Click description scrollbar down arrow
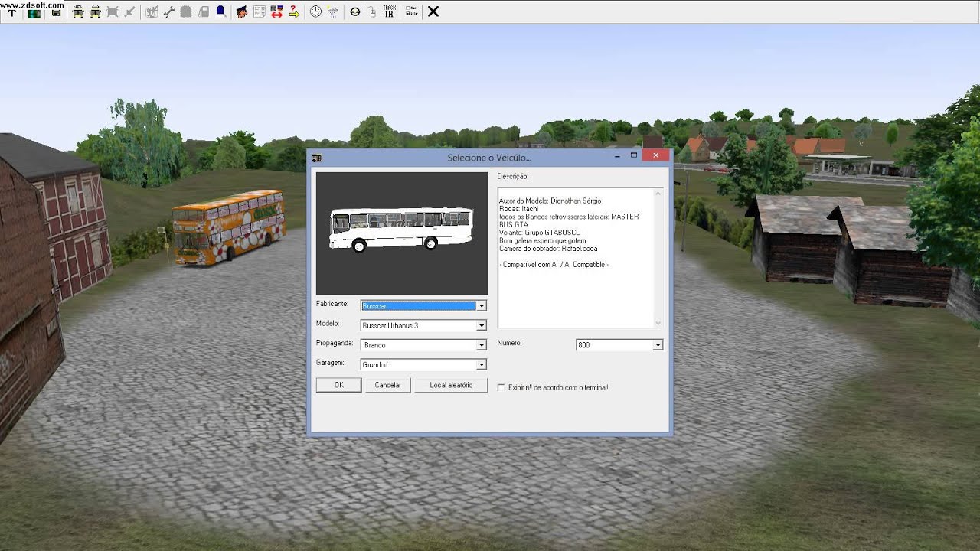980x551 pixels. click(x=658, y=323)
